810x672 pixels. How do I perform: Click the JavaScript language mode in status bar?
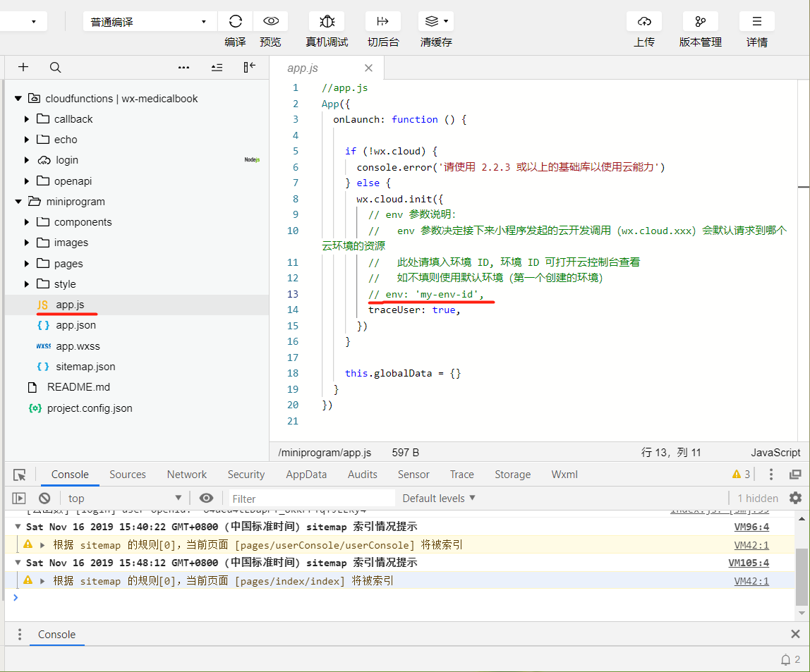point(775,453)
